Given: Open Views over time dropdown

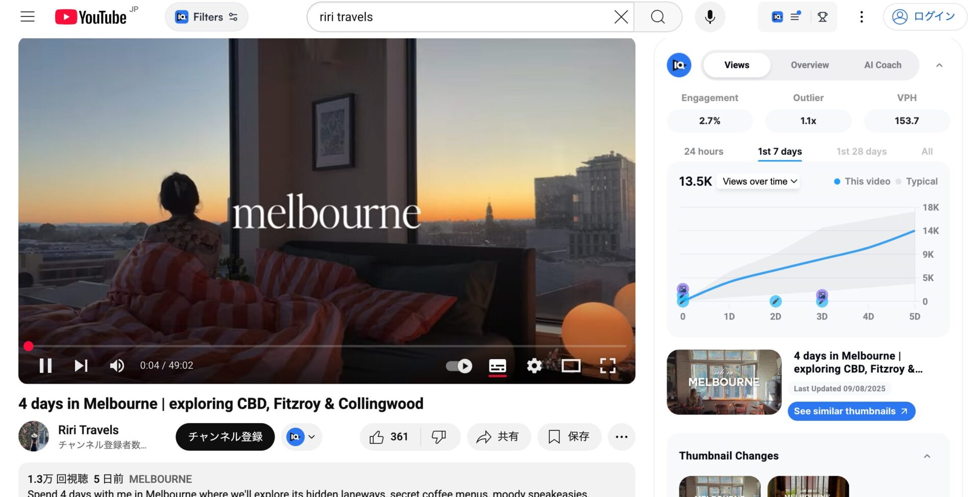Looking at the screenshot, I should click(758, 181).
